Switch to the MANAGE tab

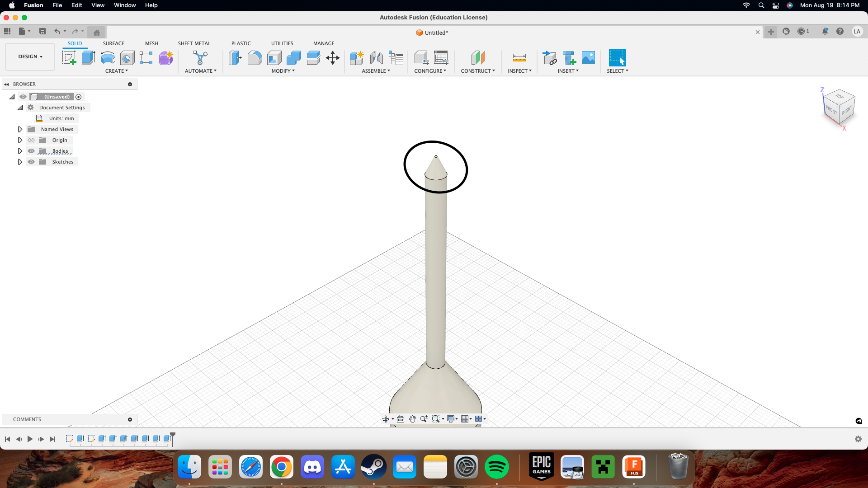324,43
